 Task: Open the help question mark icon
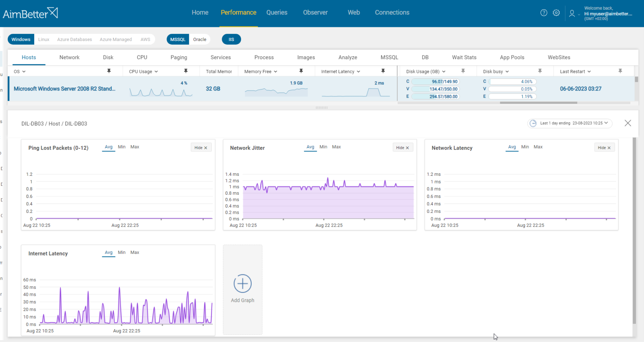pyautogui.click(x=544, y=12)
